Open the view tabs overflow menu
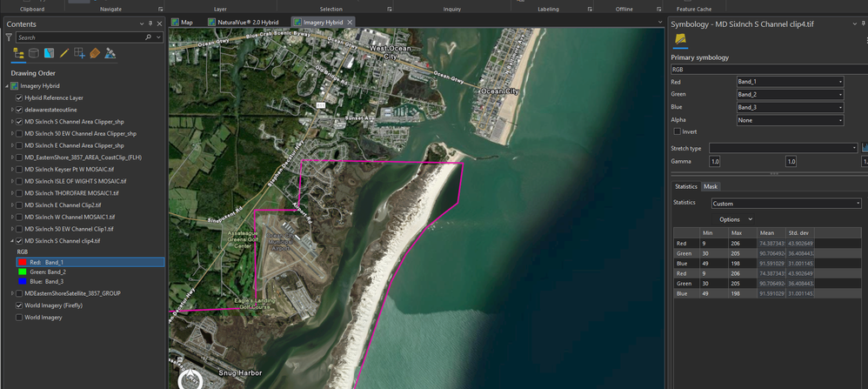Image resolution: width=868 pixels, height=389 pixels. tap(660, 22)
